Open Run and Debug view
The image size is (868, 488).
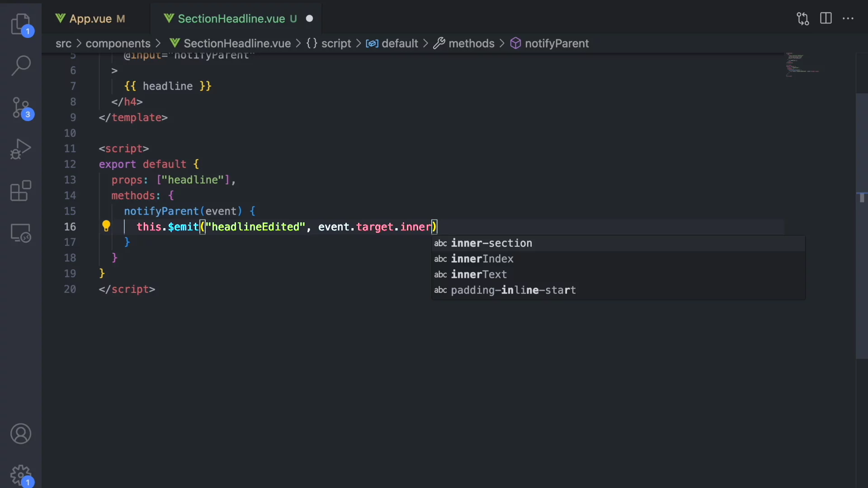[x=21, y=149]
